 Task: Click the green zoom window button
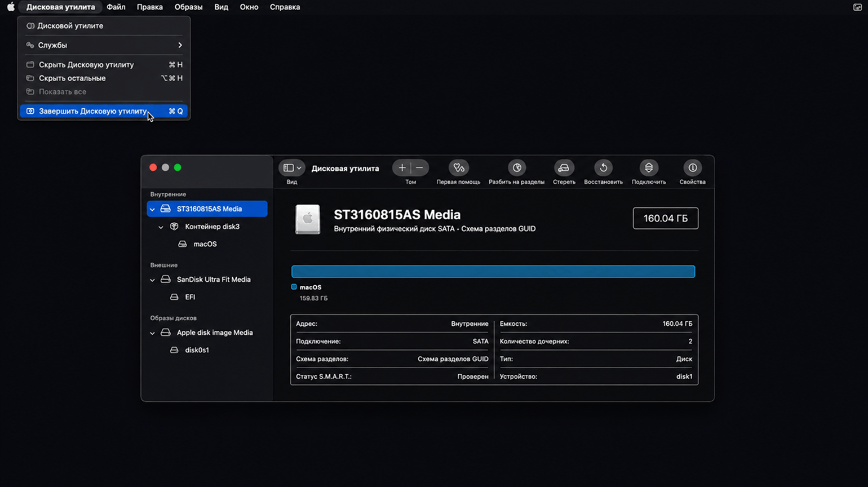coord(178,167)
